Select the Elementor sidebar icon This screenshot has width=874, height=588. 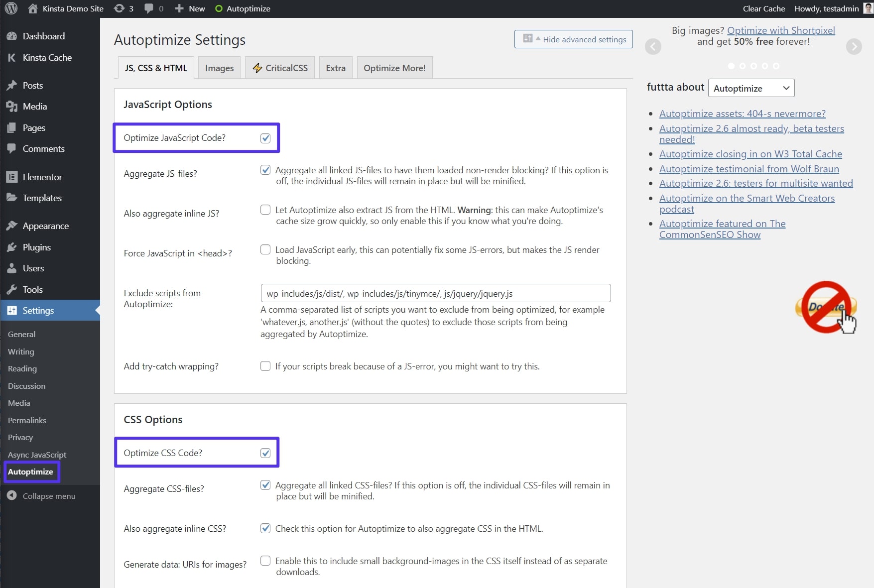point(12,177)
